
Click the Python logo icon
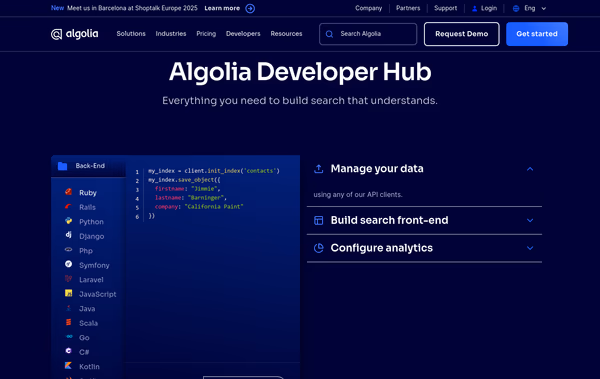click(68, 221)
